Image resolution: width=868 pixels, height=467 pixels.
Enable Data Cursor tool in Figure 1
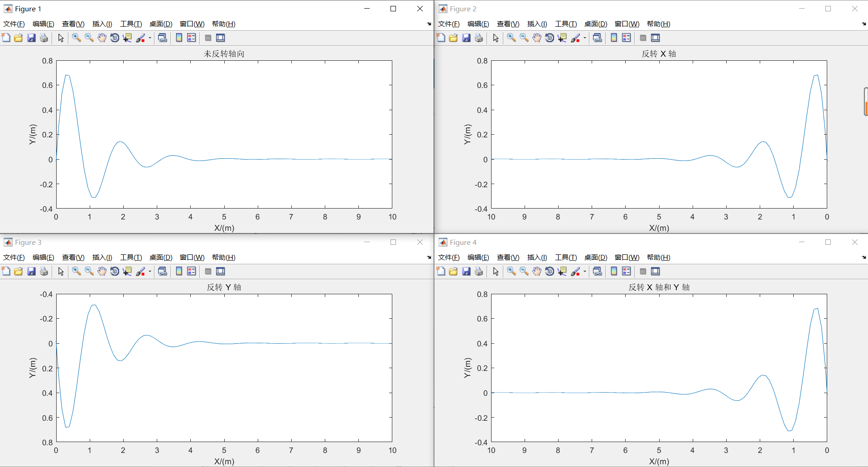pyautogui.click(x=127, y=38)
